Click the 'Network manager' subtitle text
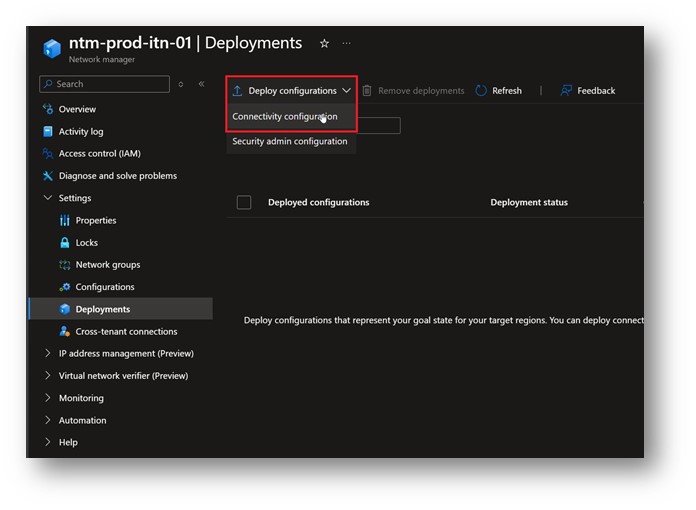 pos(102,59)
